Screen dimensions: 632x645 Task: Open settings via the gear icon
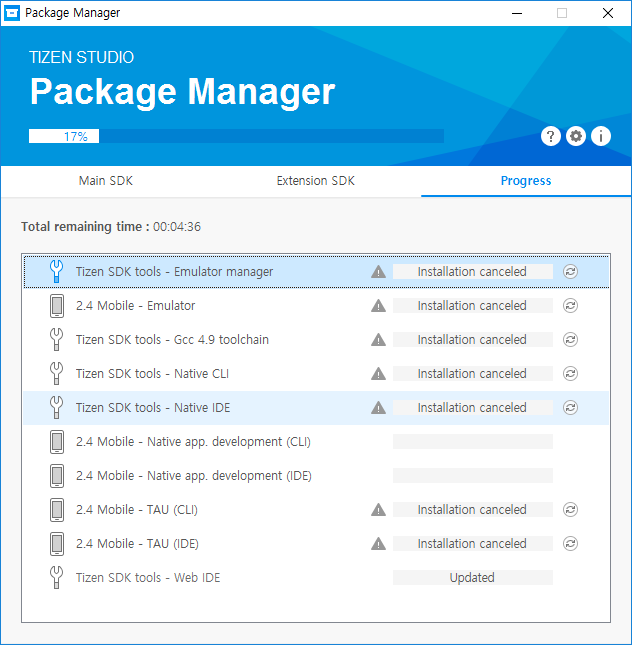576,137
